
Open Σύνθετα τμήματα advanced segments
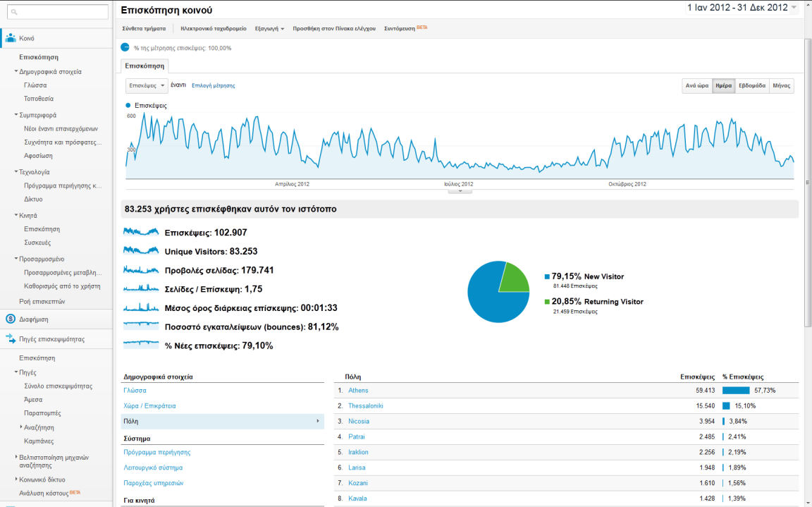click(x=144, y=28)
